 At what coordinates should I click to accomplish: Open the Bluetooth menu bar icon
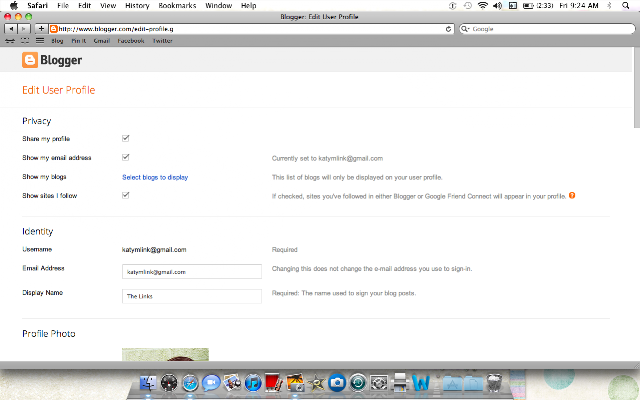tap(609, 5)
